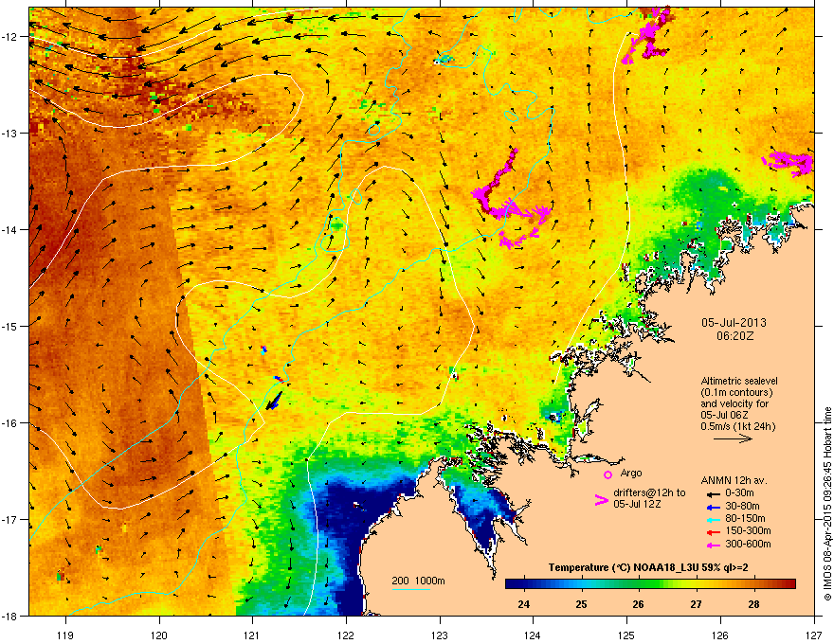This screenshot has height=644, width=834.
Task: Click the '300-600m' depth label
Action: point(748,544)
